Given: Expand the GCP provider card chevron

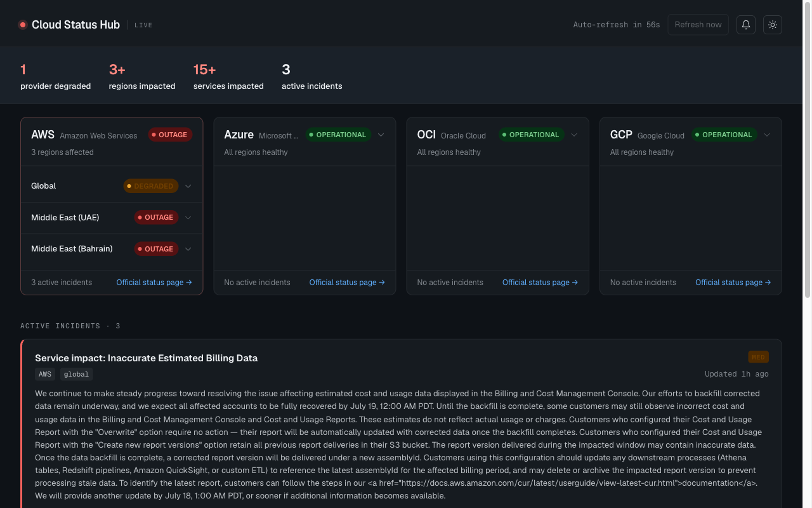Looking at the screenshot, I should [x=767, y=135].
